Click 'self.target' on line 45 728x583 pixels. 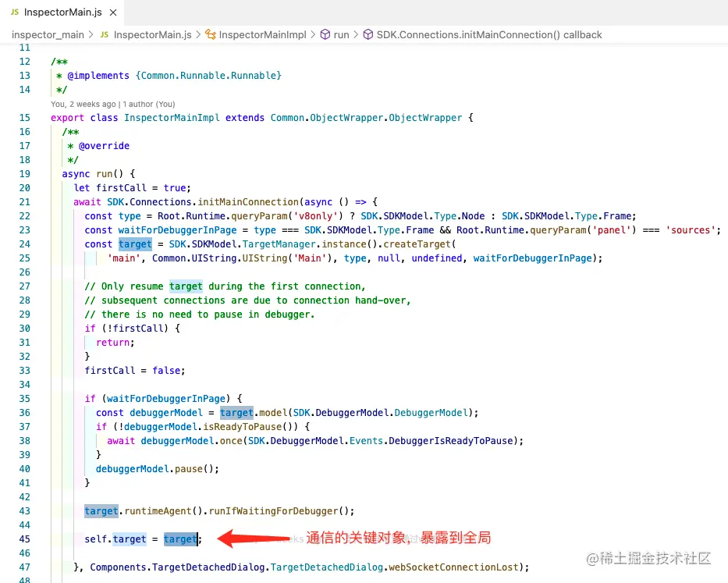click(x=115, y=539)
